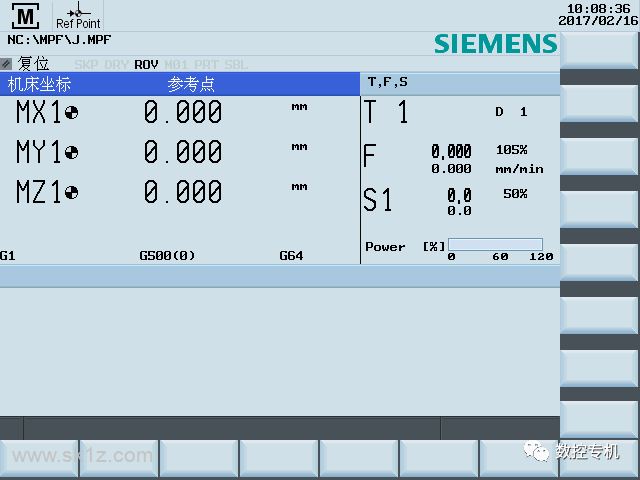Viewport: 640px width, 480px height.
Task: Click the G1 active G-code text
Action: coord(8,256)
